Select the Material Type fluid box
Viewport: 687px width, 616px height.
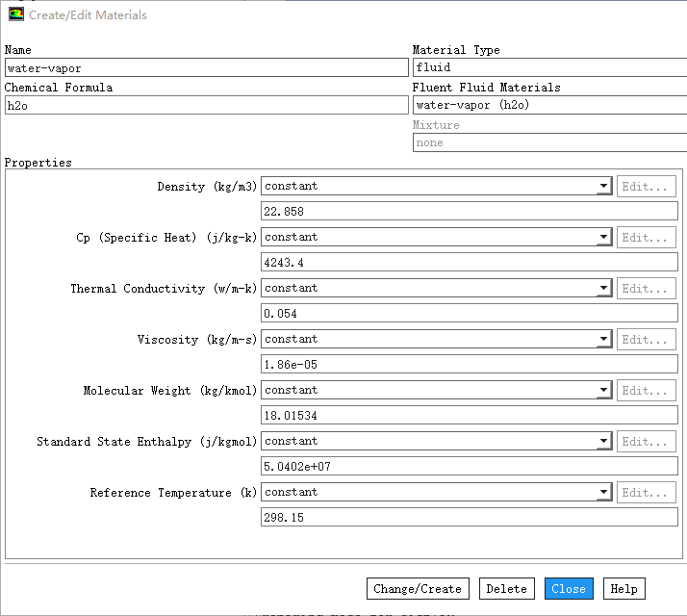click(548, 67)
